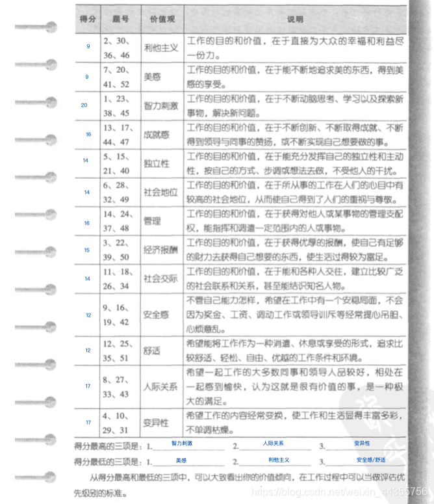Viewport: 434px width, 504px height.
Task: Click the 说明 column header
Action: pos(295,20)
